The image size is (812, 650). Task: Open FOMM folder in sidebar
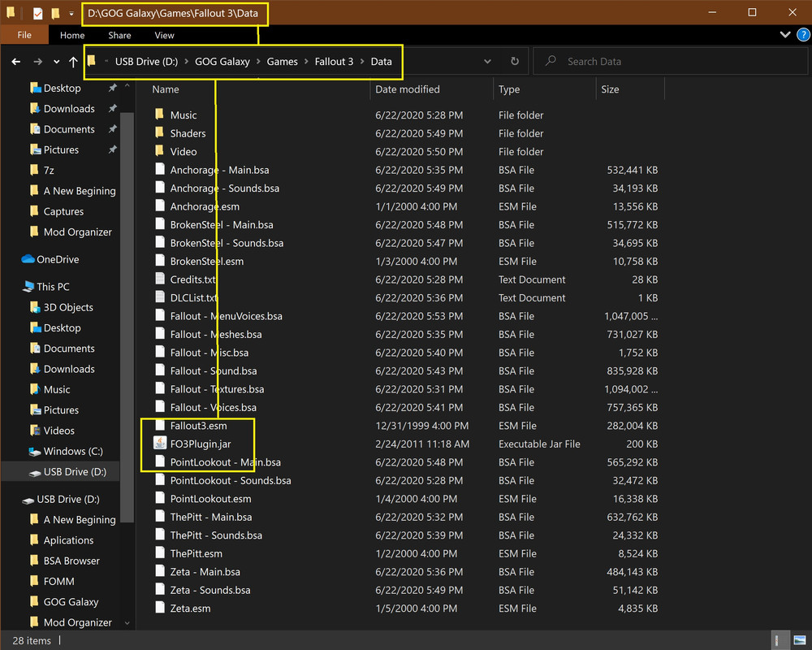(x=58, y=581)
